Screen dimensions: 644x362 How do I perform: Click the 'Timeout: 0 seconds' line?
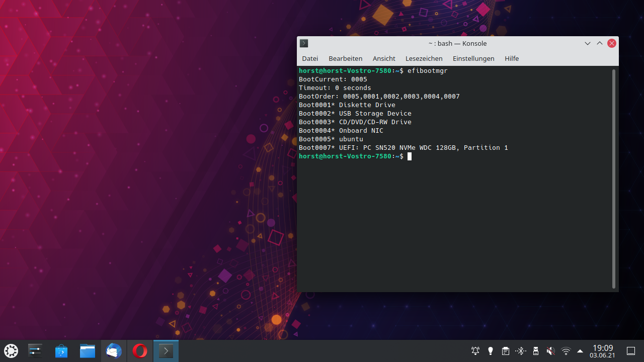[x=335, y=88]
